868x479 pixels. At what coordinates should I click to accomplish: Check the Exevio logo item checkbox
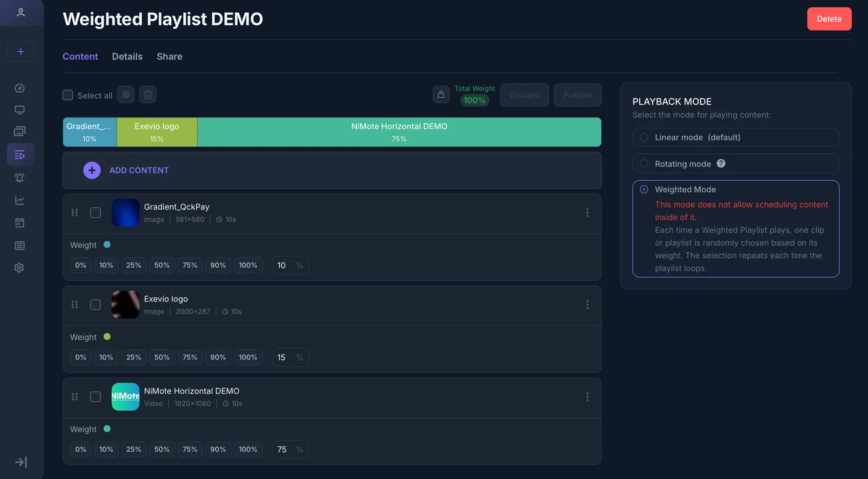point(95,305)
